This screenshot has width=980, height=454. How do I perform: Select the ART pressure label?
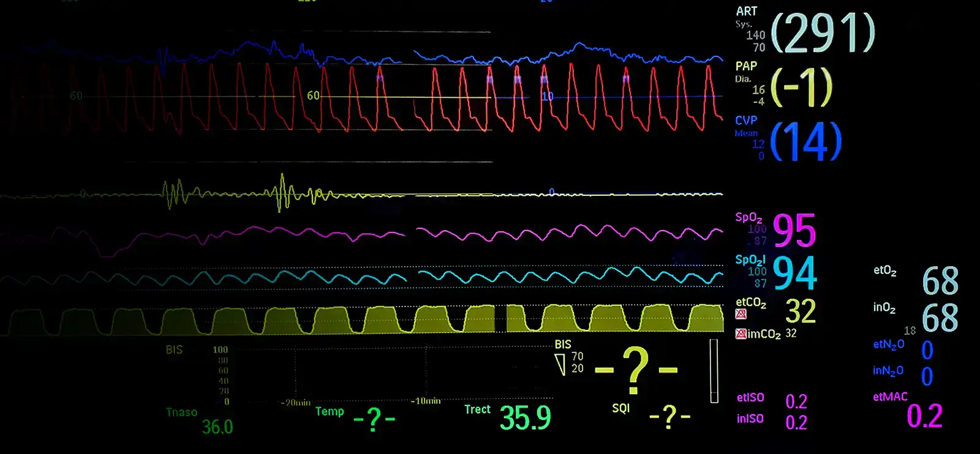click(747, 12)
